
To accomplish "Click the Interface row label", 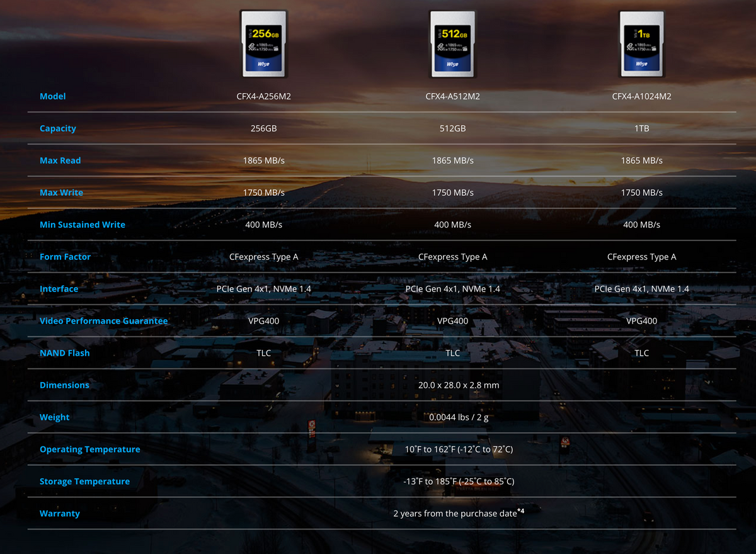I will (x=59, y=289).
